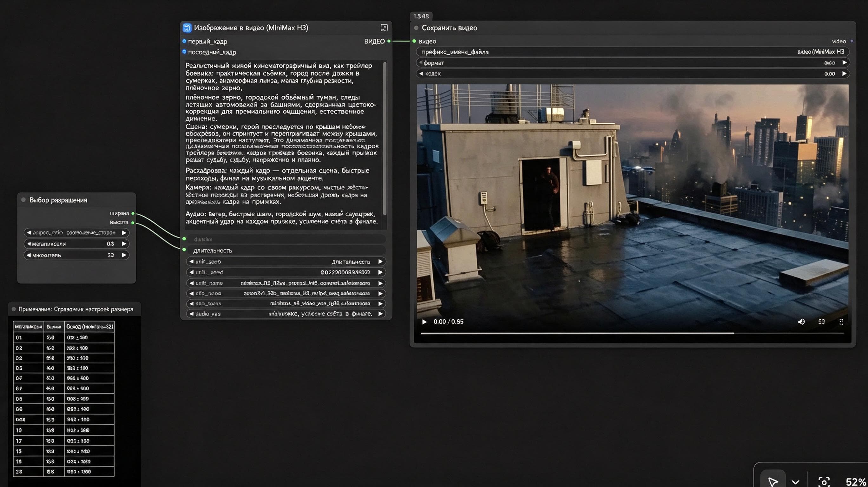The image size is (868, 487).
Task: Fit the view with the focus frame icon
Action: 824,482
